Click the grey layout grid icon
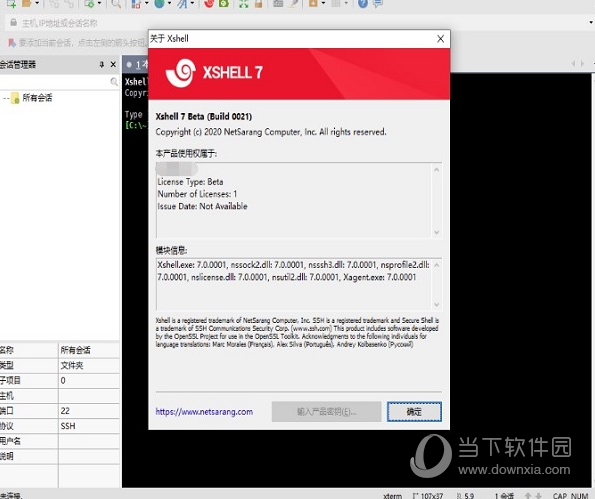Viewport: 595px width, 499px height. click(336, 4)
